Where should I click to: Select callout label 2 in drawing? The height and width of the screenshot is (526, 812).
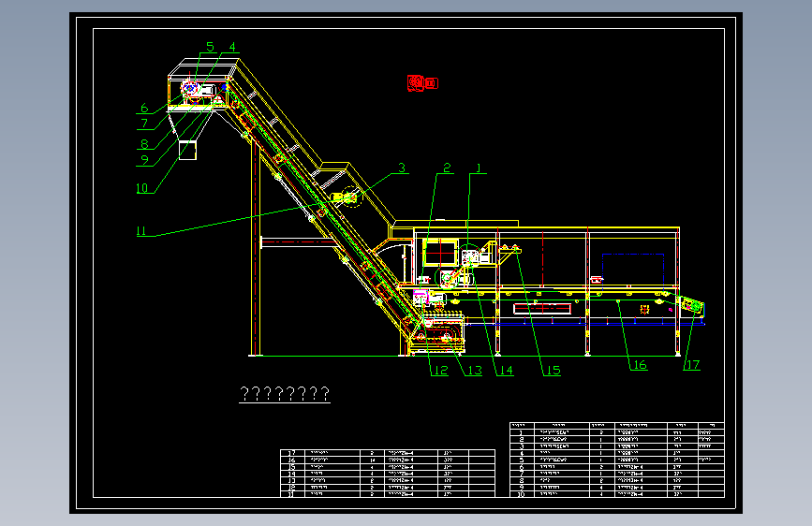(x=447, y=168)
